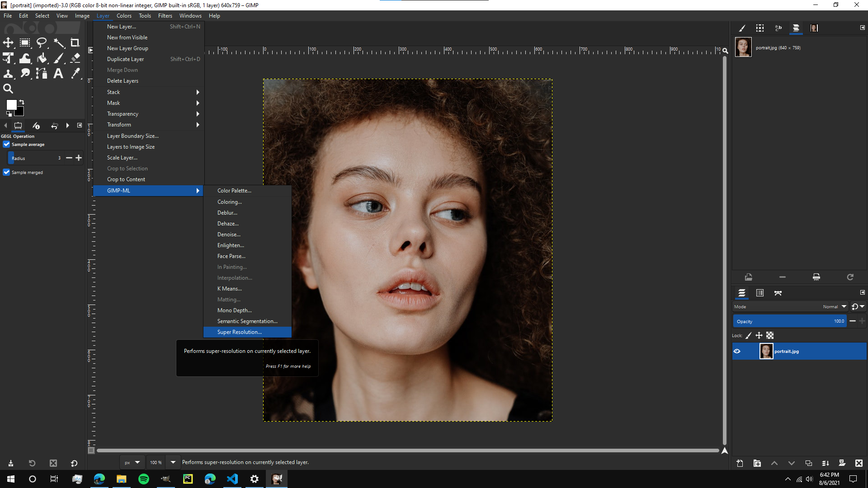Click Denoise in GIMP-ML submenu
Image resolution: width=868 pixels, height=488 pixels.
pos(229,234)
